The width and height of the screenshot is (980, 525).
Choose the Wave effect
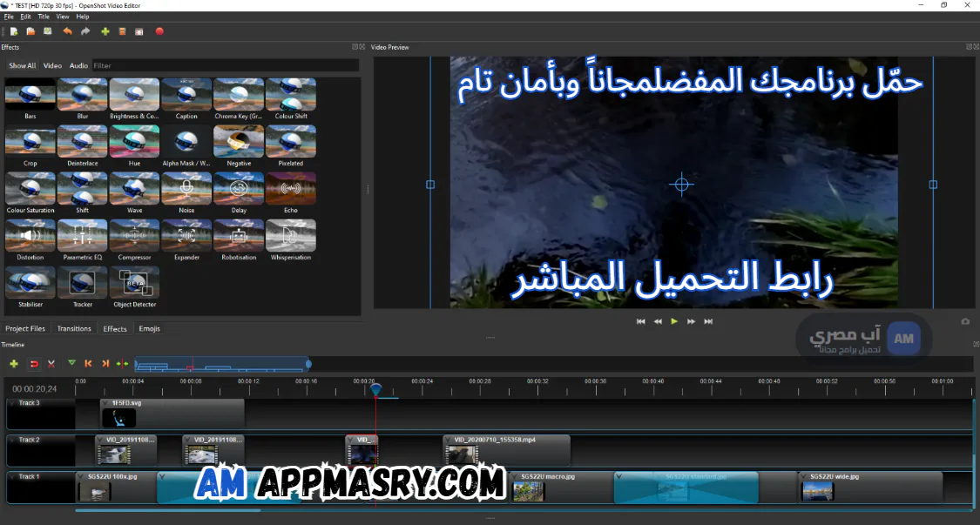[134, 193]
